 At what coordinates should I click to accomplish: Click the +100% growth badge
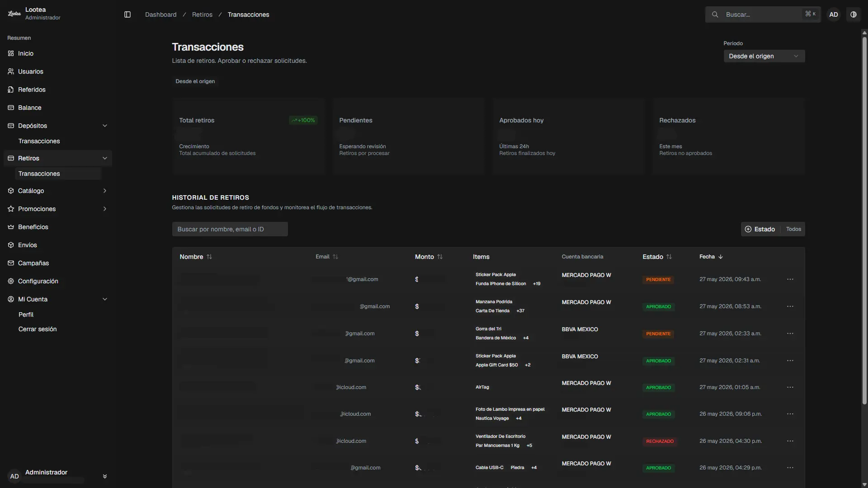tap(303, 120)
